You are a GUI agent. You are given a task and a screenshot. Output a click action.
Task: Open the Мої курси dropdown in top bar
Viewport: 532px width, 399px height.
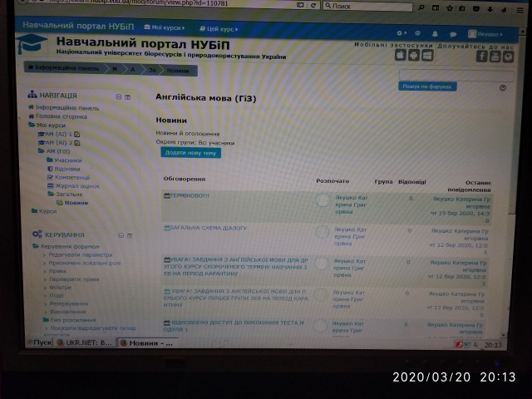[165, 27]
